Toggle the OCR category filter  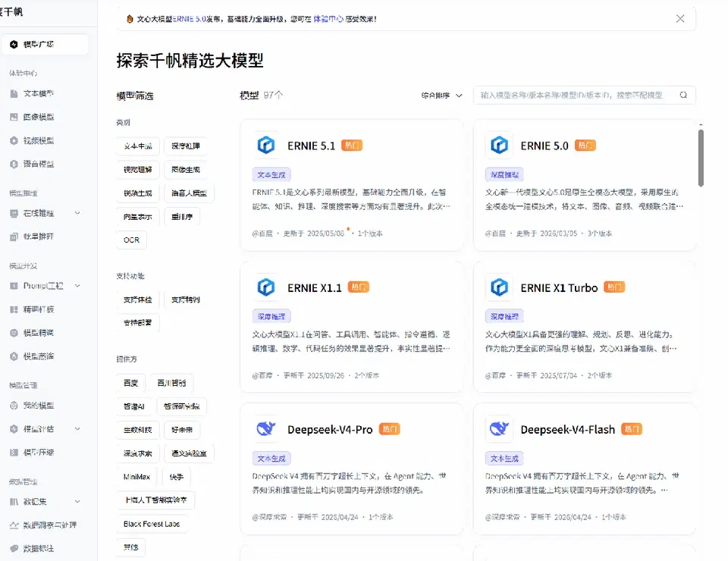pyautogui.click(x=131, y=240)
